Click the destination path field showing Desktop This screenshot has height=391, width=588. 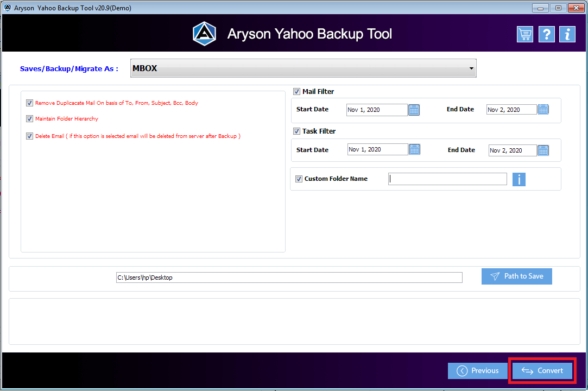coord(288,278)
